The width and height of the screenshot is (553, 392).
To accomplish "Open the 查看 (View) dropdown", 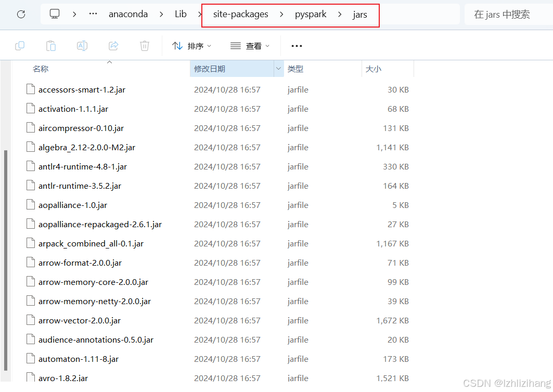I will [x=250, y=46].
